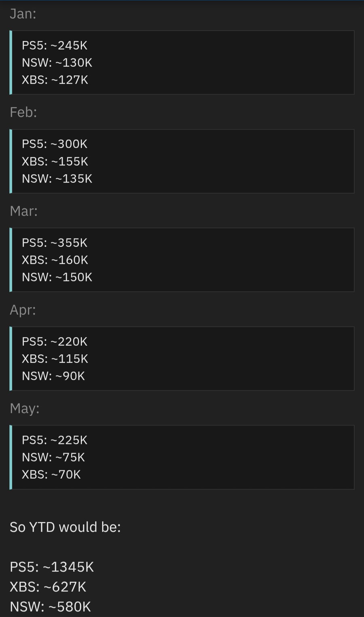Click XBS ~155K entry in February block

pyautogui.click(x=55, y=161)
